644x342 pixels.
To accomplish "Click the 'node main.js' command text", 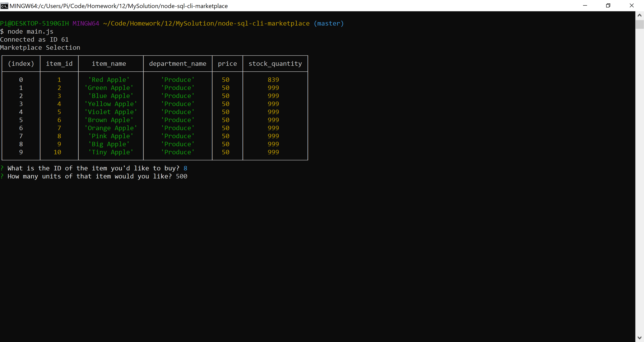I will click(x=30, y=32).
